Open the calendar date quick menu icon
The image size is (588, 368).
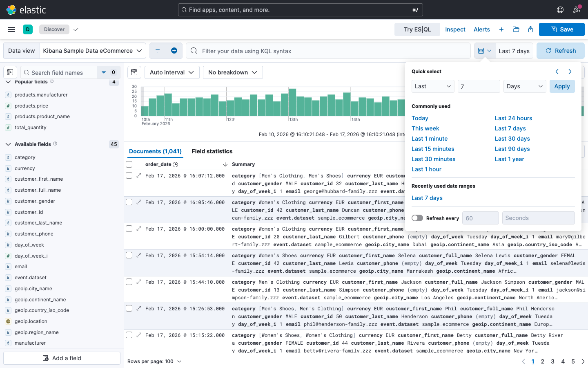485,51
